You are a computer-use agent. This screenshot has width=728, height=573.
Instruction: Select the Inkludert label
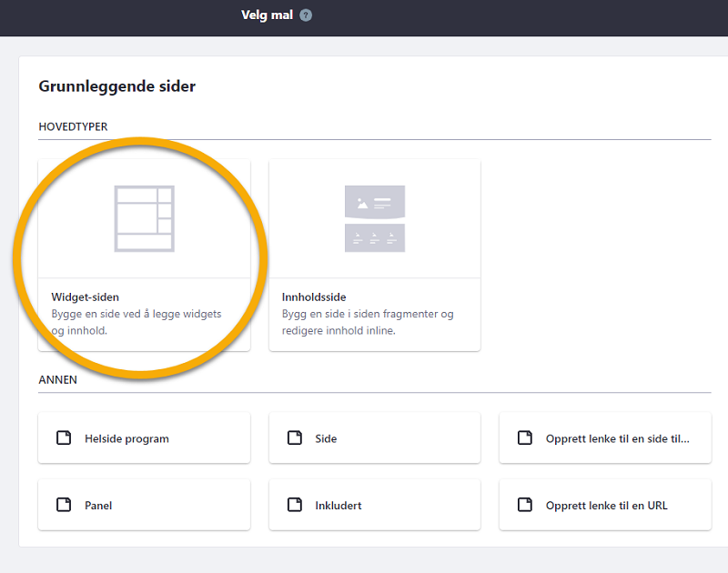click(x=338, y=505)
